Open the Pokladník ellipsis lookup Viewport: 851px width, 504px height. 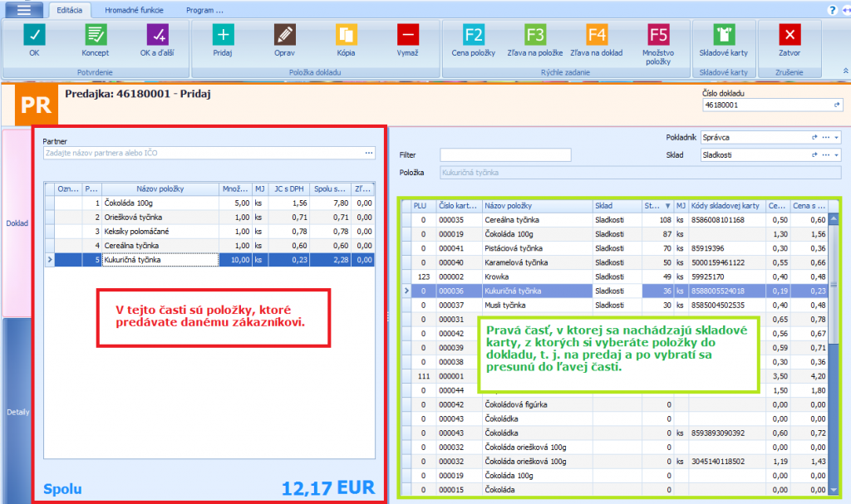[825, 138]
